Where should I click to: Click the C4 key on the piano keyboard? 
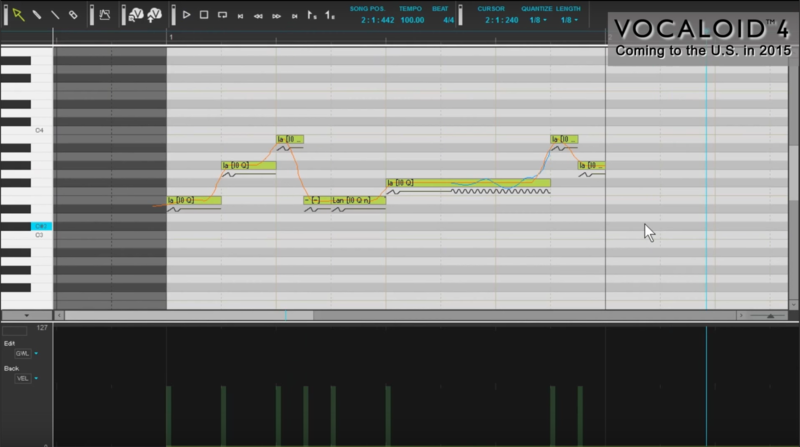(25, 131)
